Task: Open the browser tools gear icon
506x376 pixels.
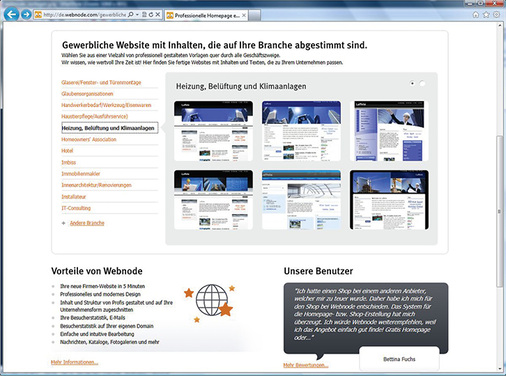Action: pyautogui.click(x=496, y=15)
